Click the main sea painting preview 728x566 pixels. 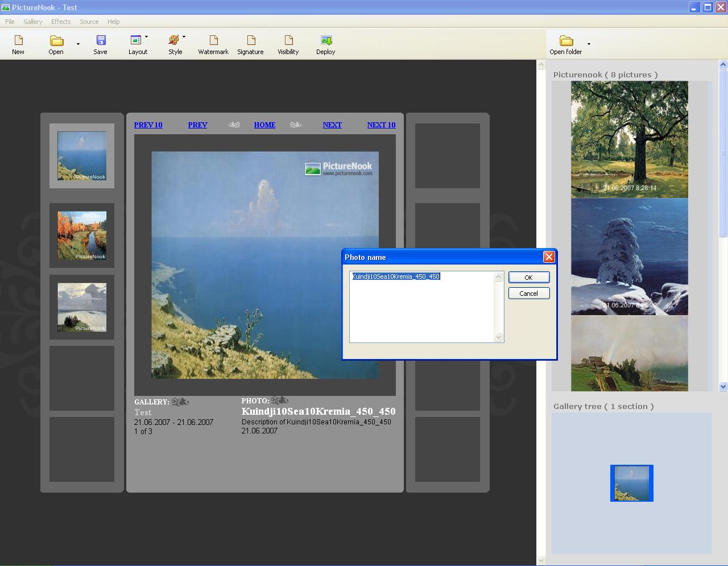[265, 265]
